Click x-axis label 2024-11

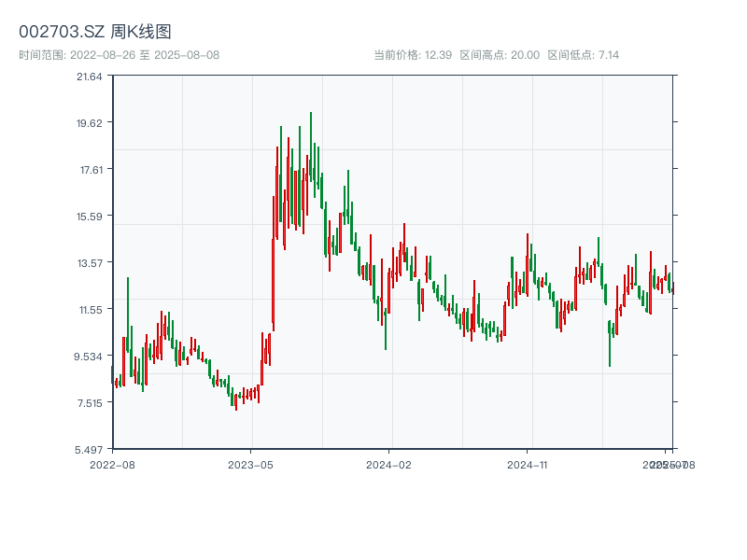click(528, 465)
